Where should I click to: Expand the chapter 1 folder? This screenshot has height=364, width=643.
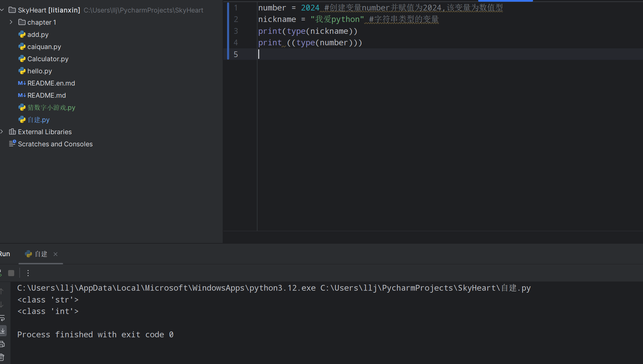(11, 22)
